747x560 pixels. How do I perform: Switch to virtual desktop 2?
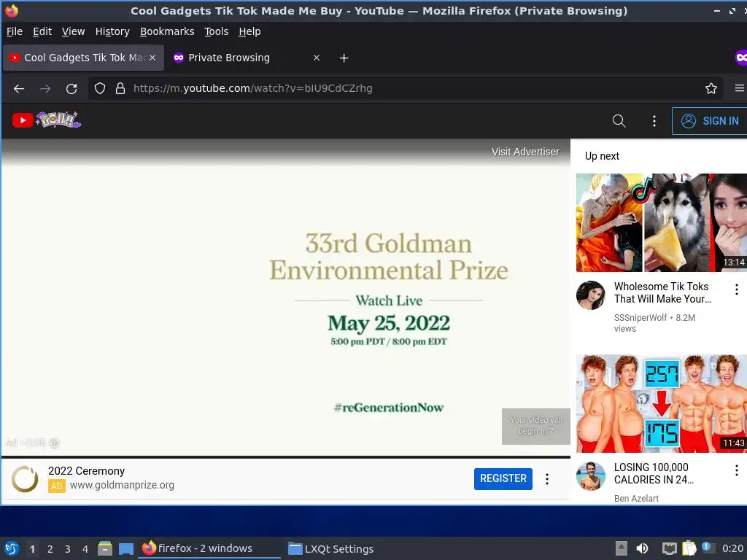pyautogui.click(x=50, y=549)
